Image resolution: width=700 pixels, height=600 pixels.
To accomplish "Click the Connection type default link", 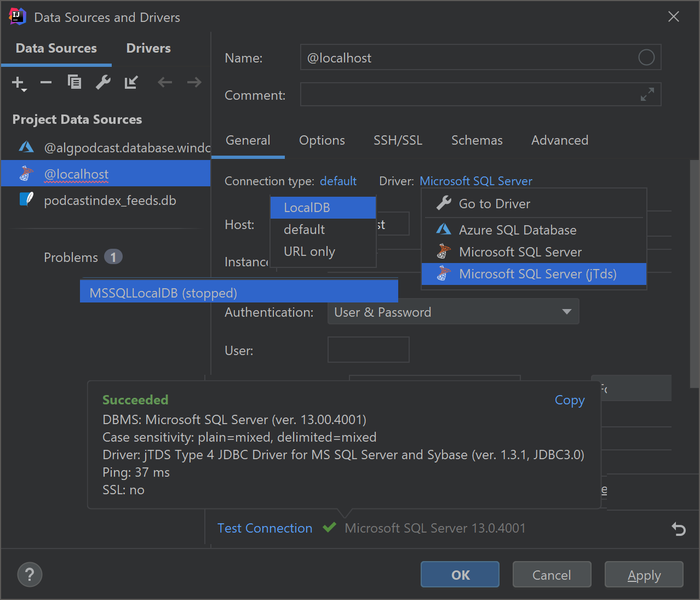I will (338, 181).
